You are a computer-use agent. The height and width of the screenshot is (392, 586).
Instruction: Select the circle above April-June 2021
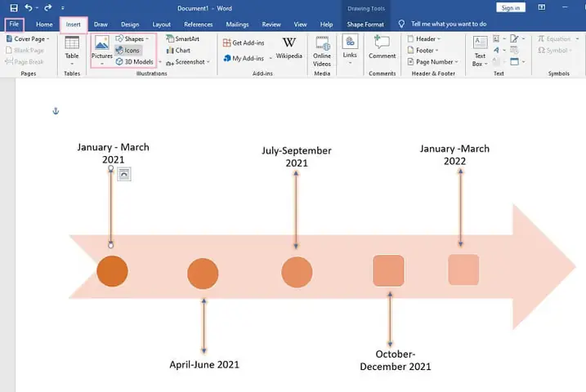tap(203, 274)
